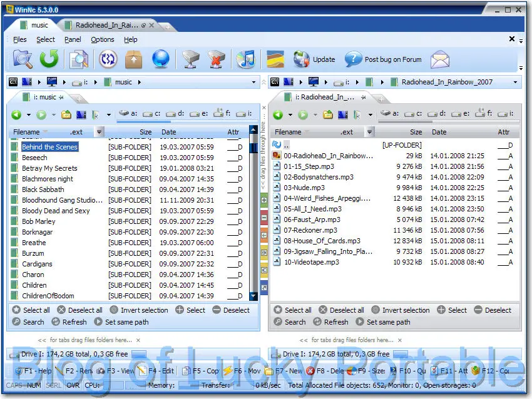The image size is (532, 399).
Task: Click the blue synchronize circle icon
Action: (108, 59)
